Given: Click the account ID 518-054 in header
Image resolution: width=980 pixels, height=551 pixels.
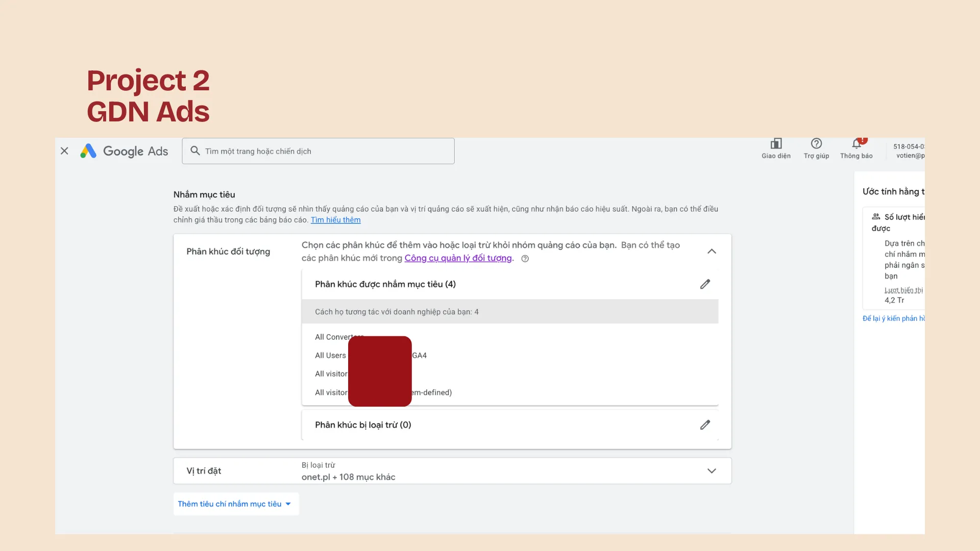Looking at the screenshot, I should 909,146.
